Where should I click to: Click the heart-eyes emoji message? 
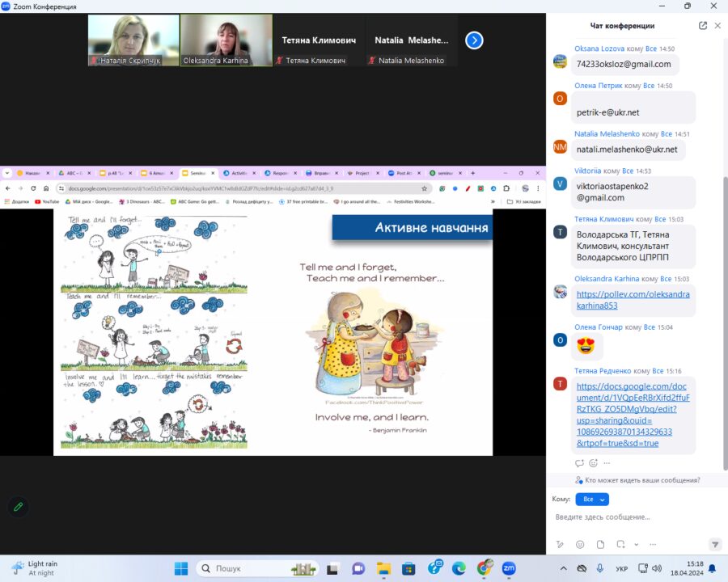586,346
